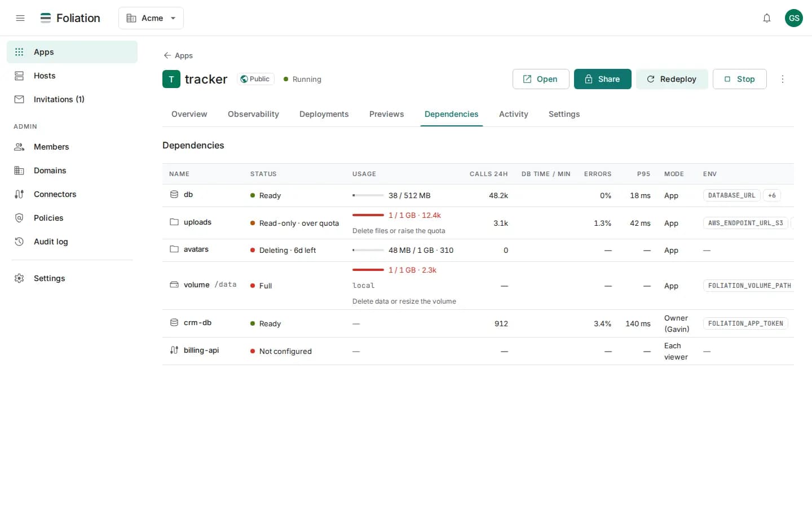Click the Settings gear icon in sidebar
This screenshot has height=508, width=812.
[x=19, y=278]
